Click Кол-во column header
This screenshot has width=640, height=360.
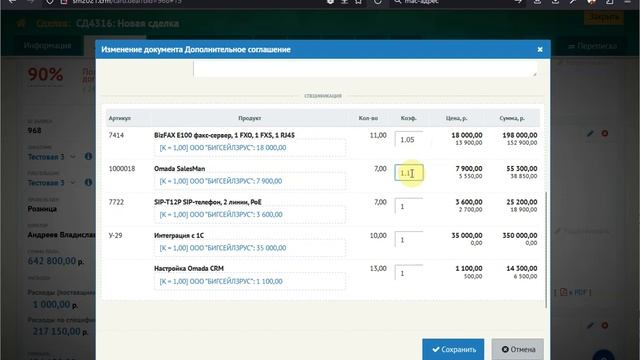tap(368, 118)
